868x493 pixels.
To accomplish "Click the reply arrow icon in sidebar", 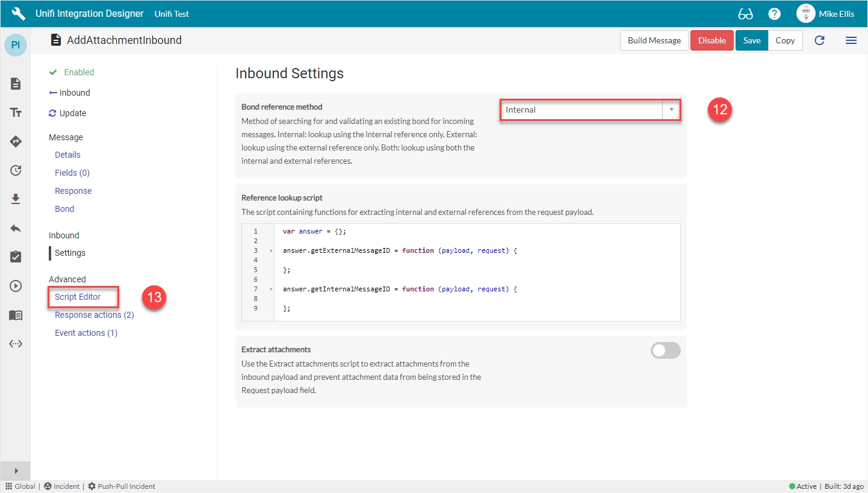I will click(x=16, y=228).
